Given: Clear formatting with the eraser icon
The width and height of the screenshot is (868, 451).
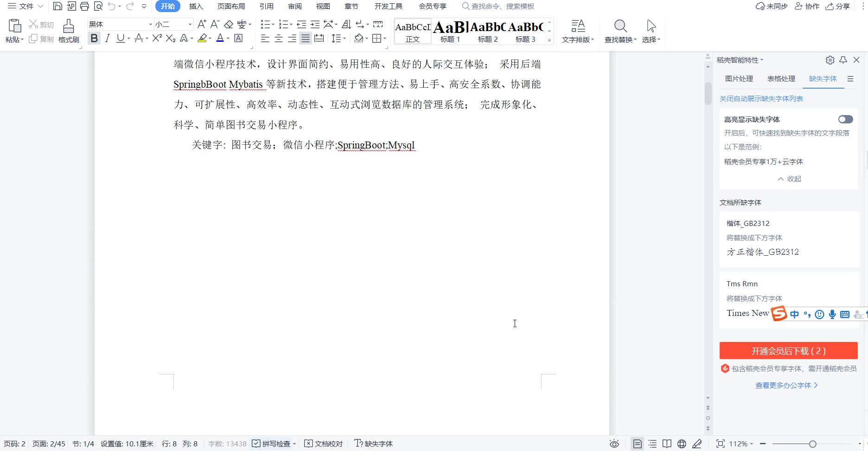Looking at the screenshot, I should 229,24.
